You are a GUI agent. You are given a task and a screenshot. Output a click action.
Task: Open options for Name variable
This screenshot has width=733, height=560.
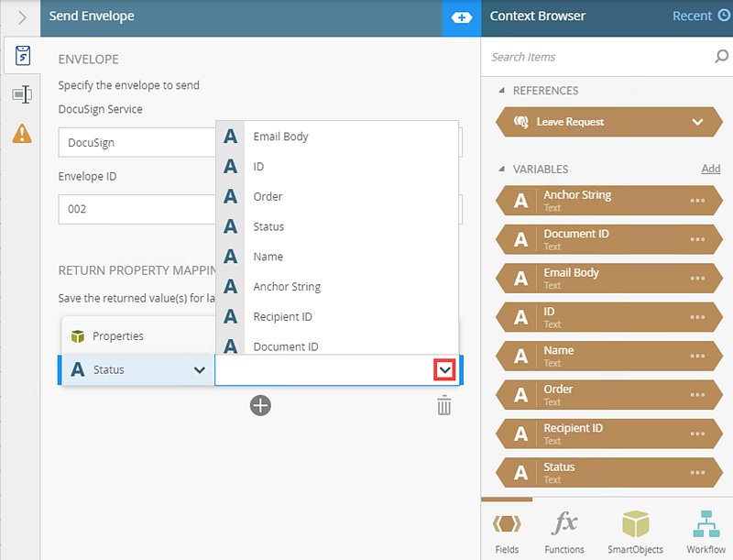697,356
